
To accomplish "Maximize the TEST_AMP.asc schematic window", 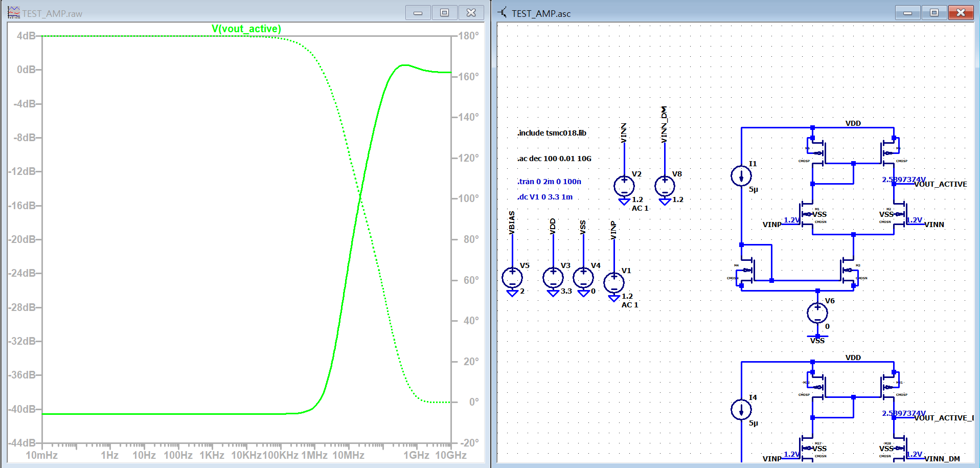I will click(935, 13).
